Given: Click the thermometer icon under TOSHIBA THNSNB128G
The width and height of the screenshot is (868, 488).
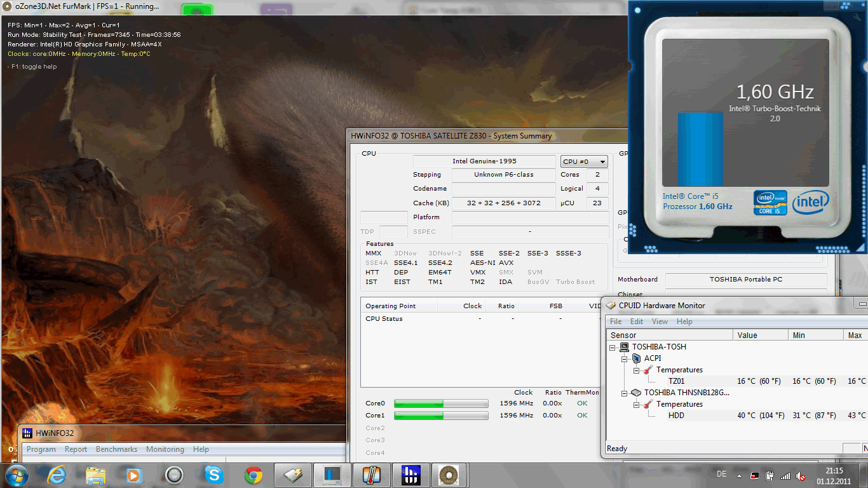Looking at the screenshot, I should click(648, 404).
